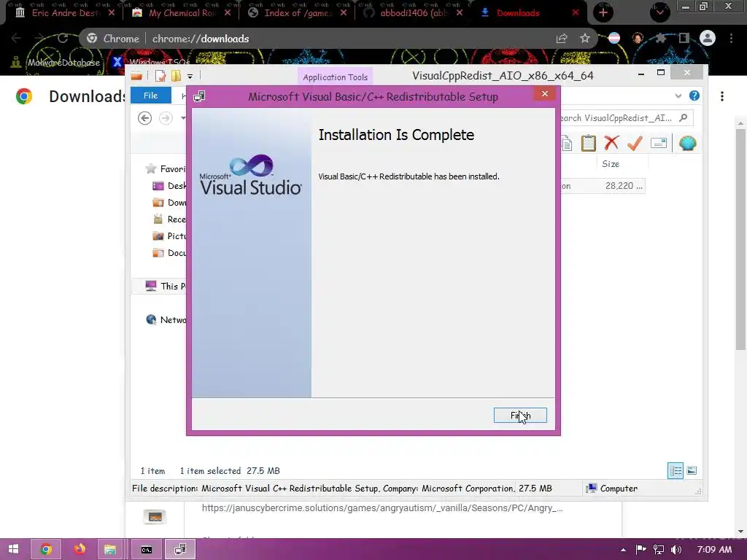Screen dimensions: 747x560
Task: Open Explorer Help question mark icon
Action: pos(694,96)
